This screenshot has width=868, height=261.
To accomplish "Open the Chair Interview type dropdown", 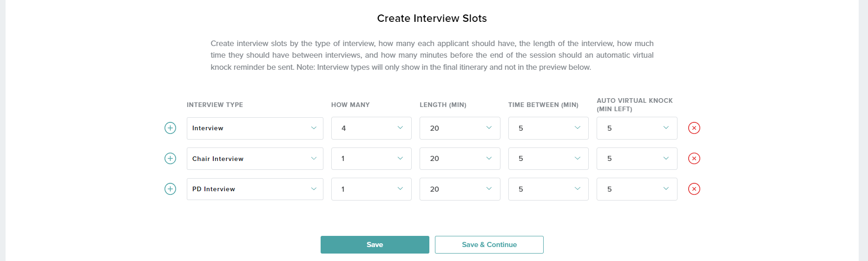I will (x=255, y=159).
